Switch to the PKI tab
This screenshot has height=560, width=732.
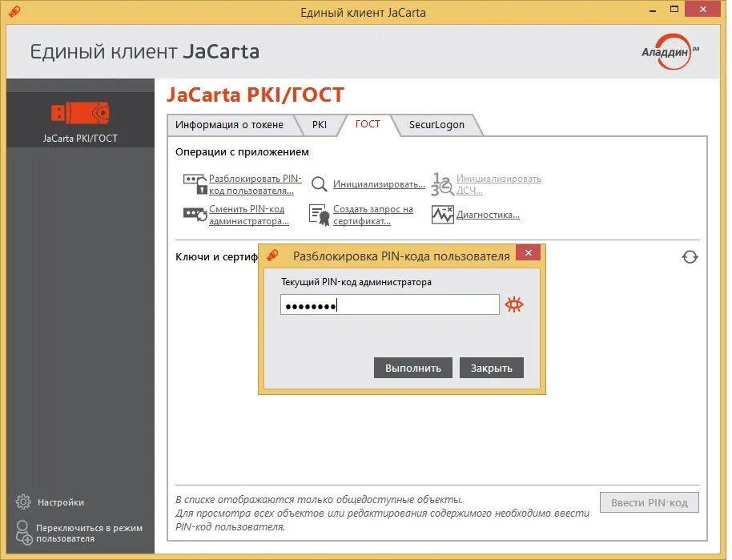pyautogui.click(x=320, y=125)
